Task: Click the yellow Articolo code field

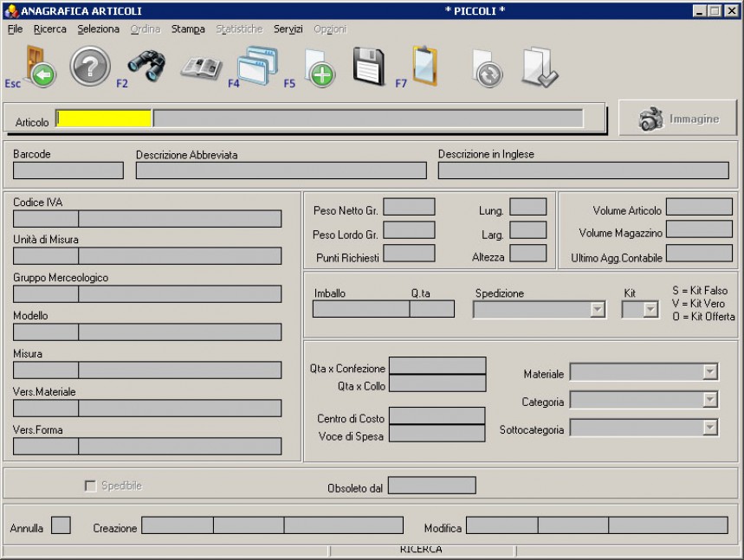Action: tap(104, 119)
